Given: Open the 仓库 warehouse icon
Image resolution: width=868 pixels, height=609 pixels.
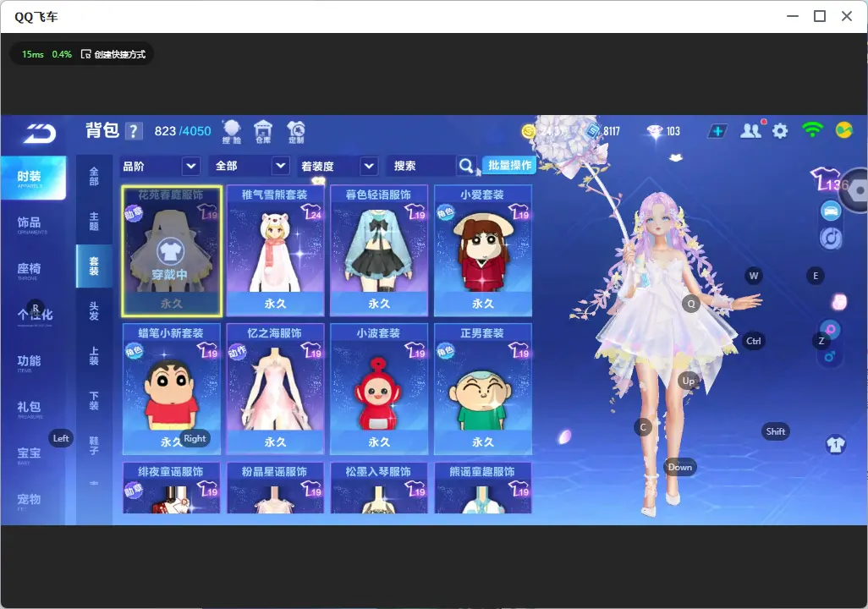Looking at the screenshot, I should click(263, 132).
